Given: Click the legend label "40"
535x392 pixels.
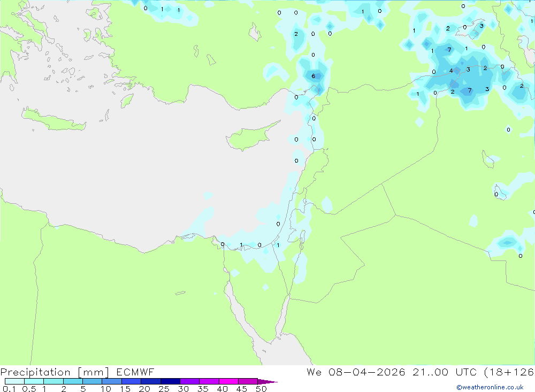Looking at the screenshot, I should coord(223,389).
